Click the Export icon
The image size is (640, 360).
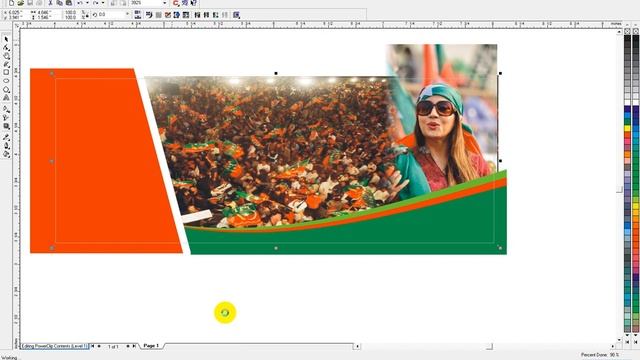point(123,3)
